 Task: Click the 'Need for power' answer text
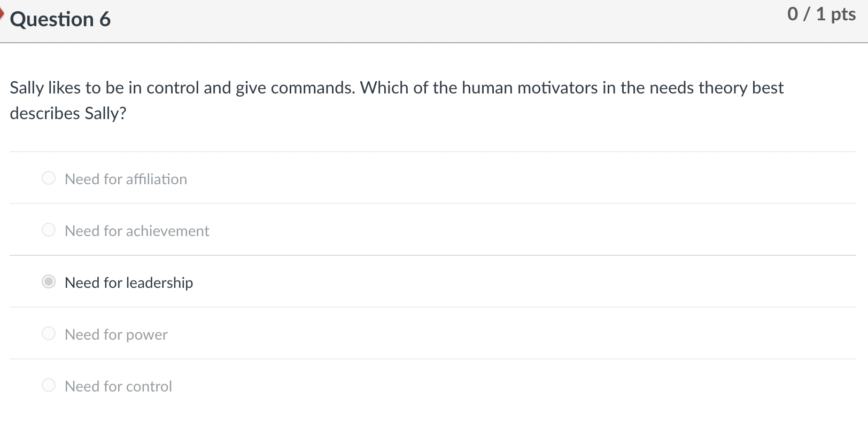point(115,334)
